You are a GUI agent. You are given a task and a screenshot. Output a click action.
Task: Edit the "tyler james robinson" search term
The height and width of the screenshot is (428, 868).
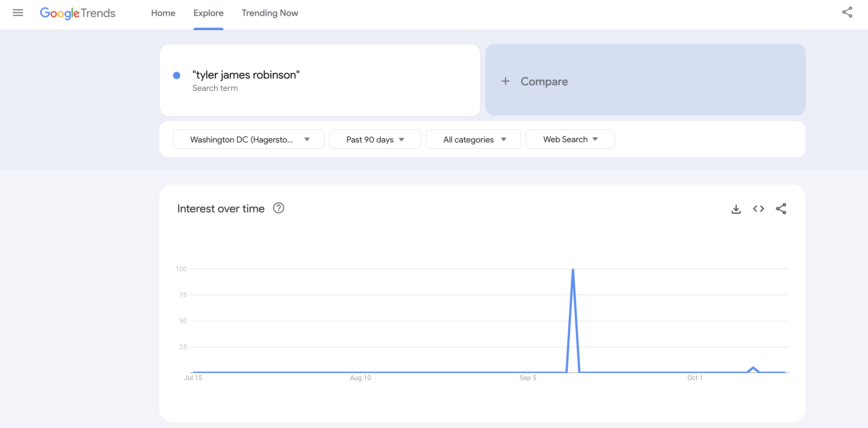[246, 75]
